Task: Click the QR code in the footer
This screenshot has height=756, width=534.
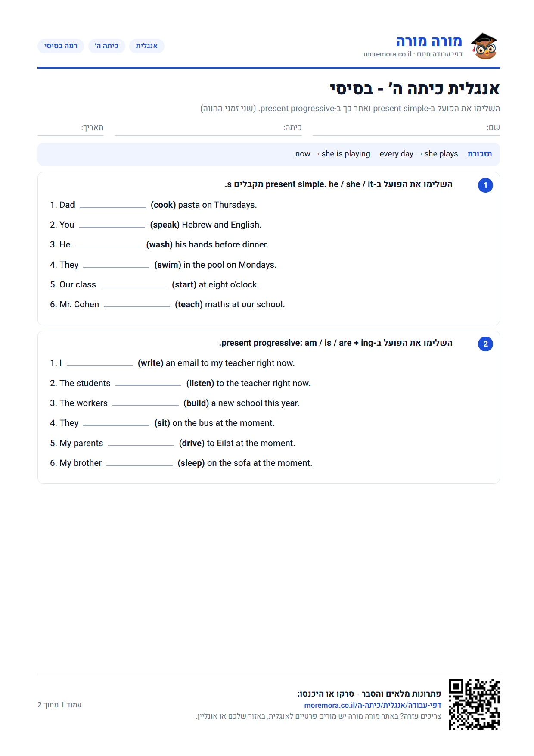Action: pos(474,704)
